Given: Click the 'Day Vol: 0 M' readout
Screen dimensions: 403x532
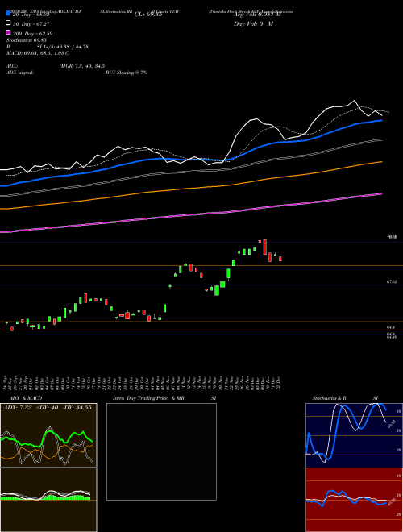Looking at the screenshot, I should [253, 23].
